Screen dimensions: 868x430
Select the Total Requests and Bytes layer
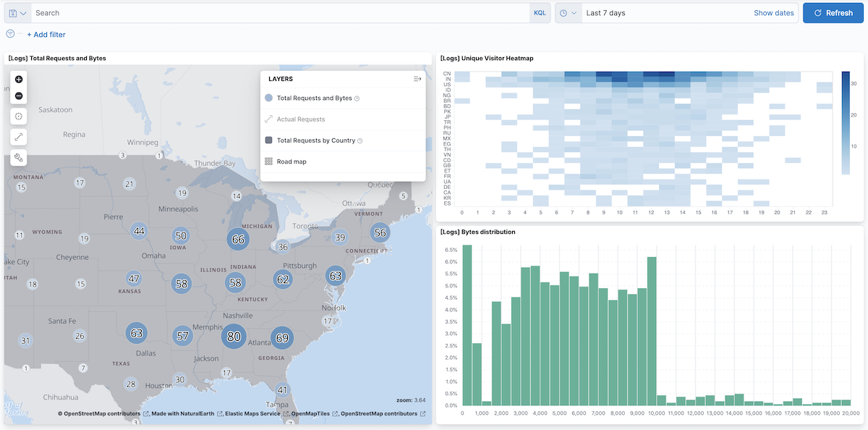pyautogui.click(x=314, y=98)
